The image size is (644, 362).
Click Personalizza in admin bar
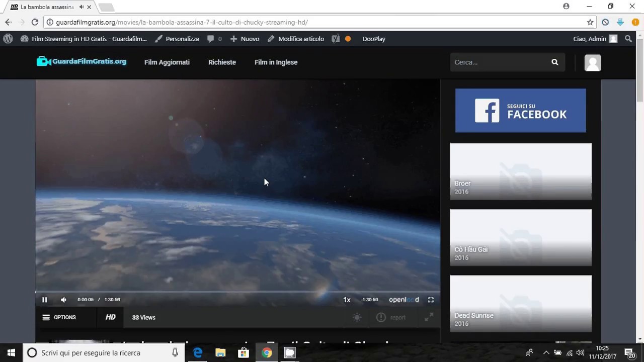(177, 39)
